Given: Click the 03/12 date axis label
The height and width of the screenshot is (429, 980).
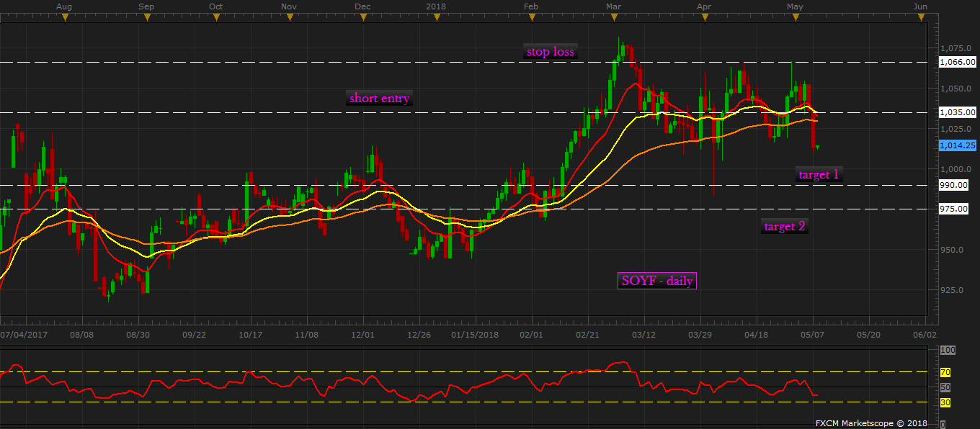Looking at the screenshot, I should [x=643, y=335].
